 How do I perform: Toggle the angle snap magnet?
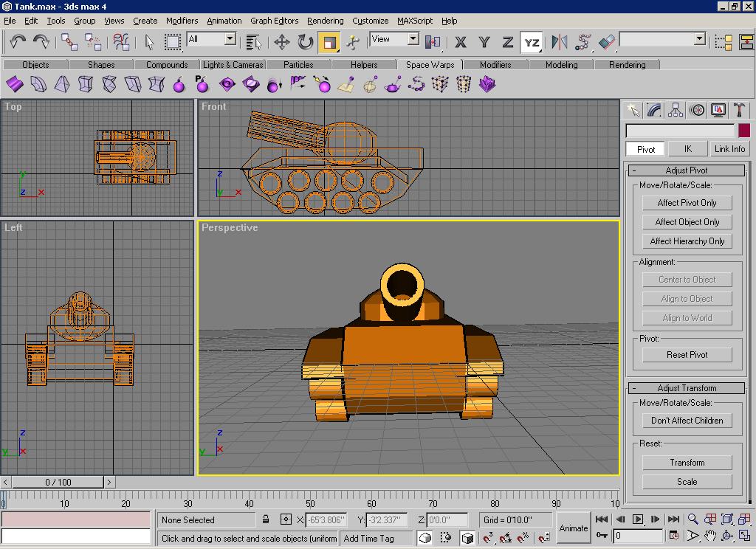coord(505,537)
